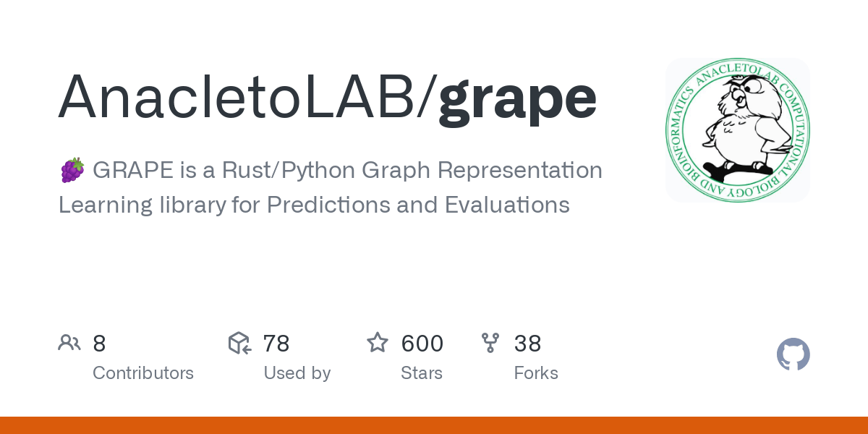Select the fork count 38
This screenshot has height=434, width=868.
[527, 344]
